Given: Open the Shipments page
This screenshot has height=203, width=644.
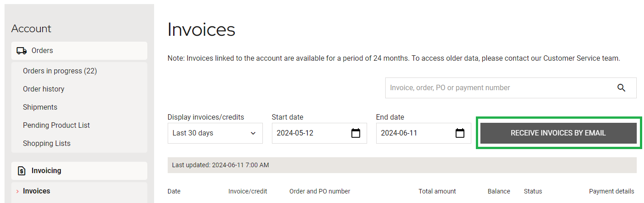Looking at the screenshot, I should coord(40,107).
